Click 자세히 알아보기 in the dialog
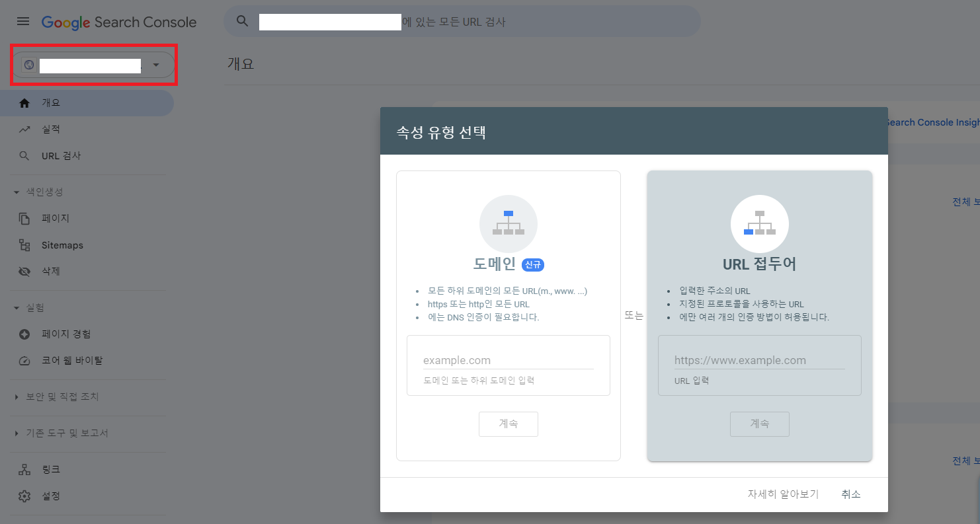Viewport: 980px width, 524px height. 783,494
